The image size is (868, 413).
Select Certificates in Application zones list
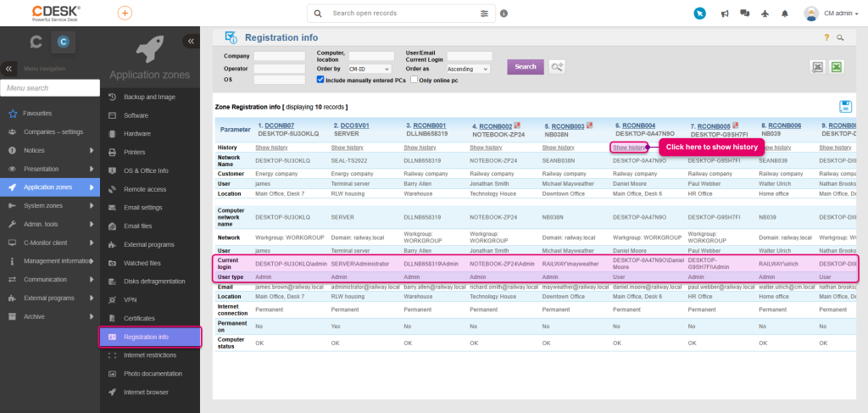click(139, 318)
